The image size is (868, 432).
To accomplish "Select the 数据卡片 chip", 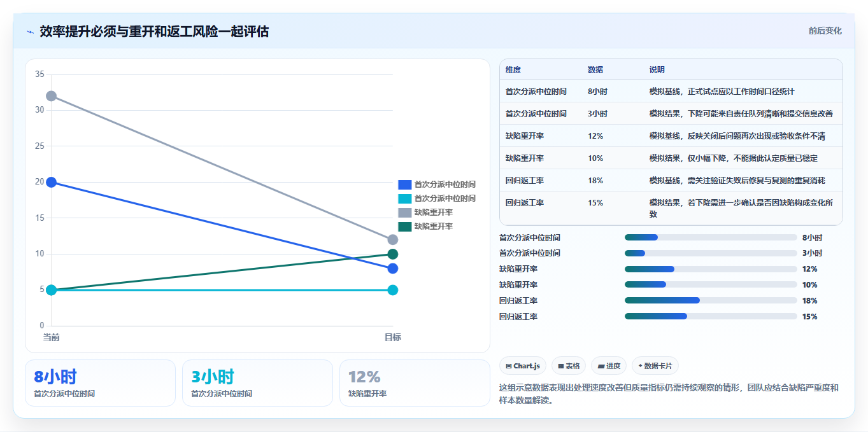I will (655, 366).
